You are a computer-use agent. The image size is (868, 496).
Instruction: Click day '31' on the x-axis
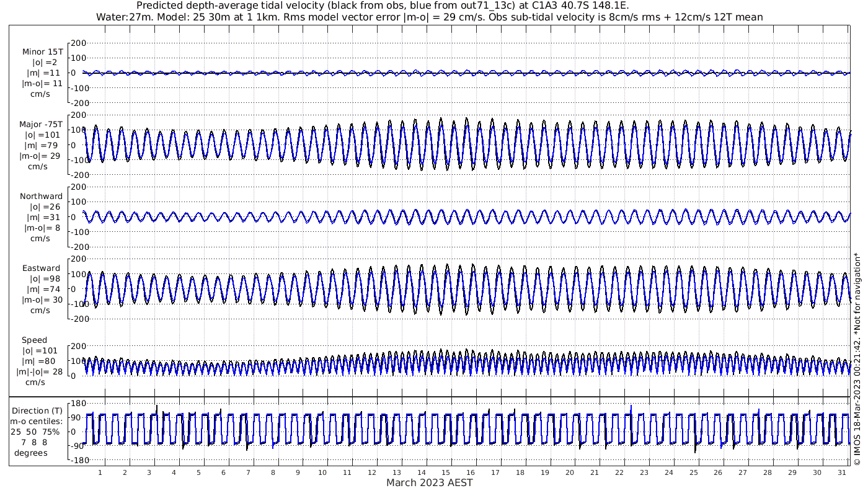point(841,472)
